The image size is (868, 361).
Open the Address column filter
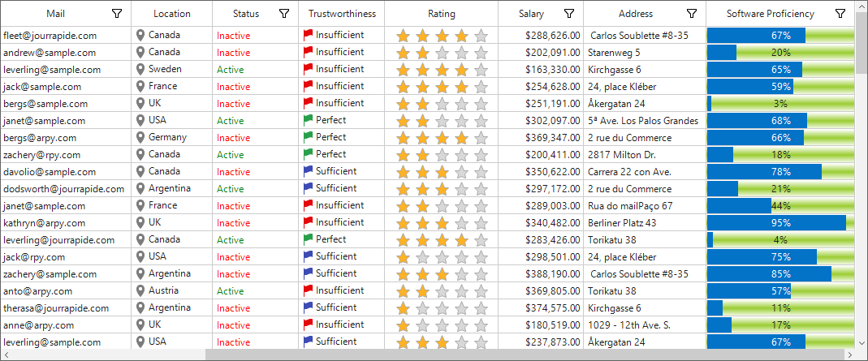692,14
